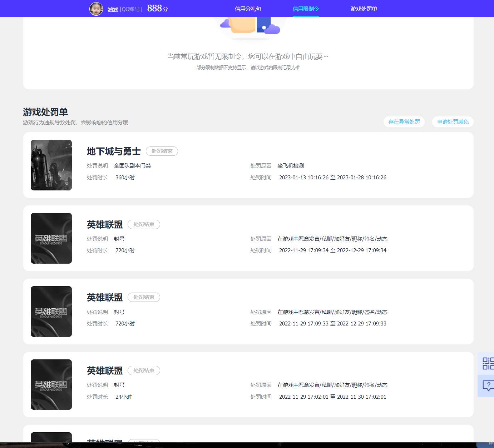494x448 pixels.
Task: Click the username 涵涵 in header
Action: (x=113, y=9)
